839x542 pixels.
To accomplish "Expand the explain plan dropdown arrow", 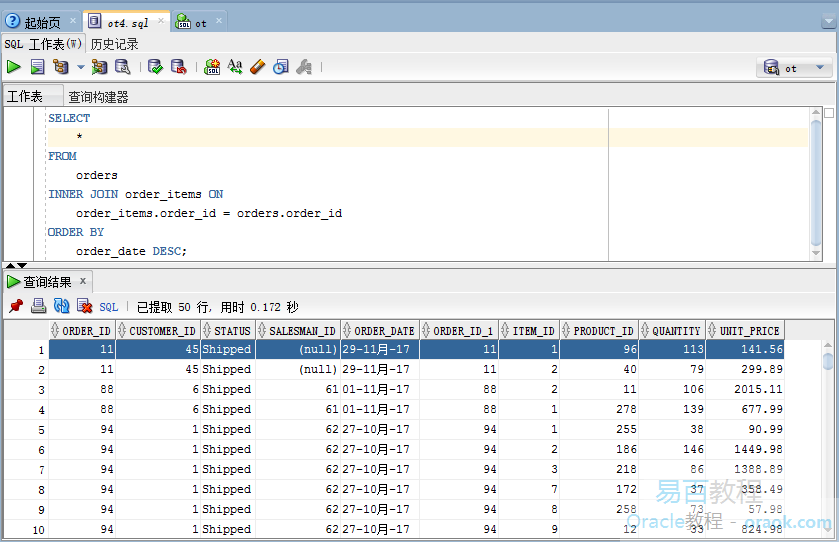I will (81, 67).
